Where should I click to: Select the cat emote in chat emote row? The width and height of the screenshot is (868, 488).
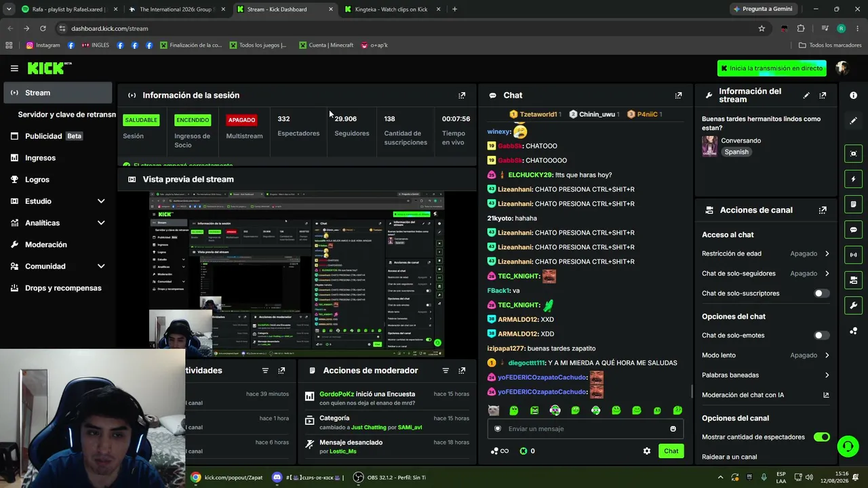[x=494, y=411]
